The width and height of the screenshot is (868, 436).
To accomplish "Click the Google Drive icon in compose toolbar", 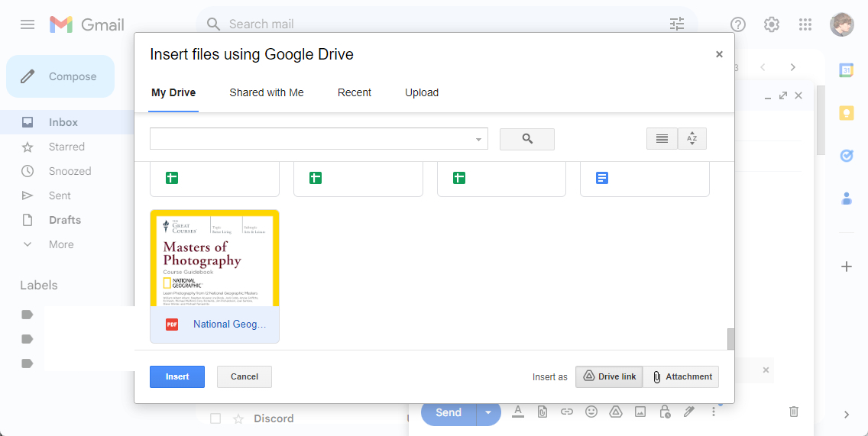I will coord(616,412).
